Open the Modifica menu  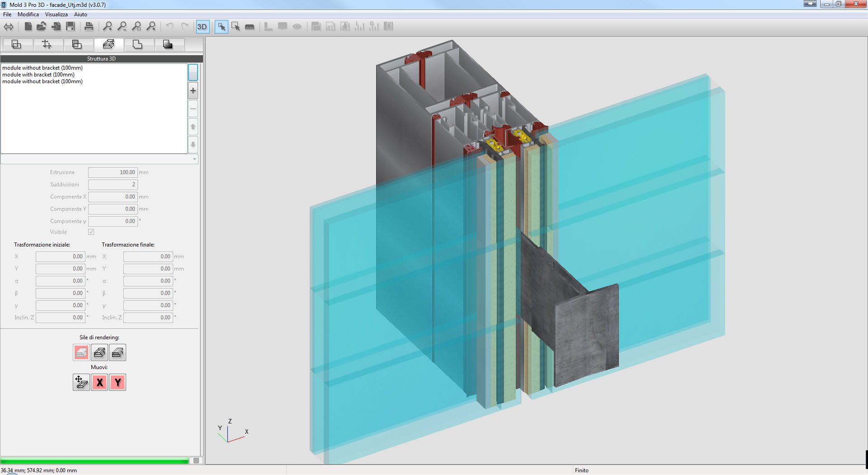click(x=28, y=14)
